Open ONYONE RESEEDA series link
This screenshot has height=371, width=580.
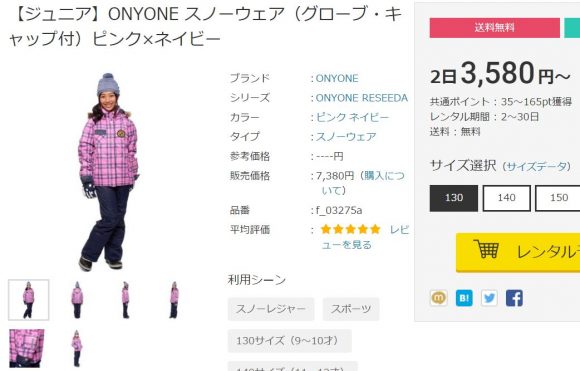click(362, 98)
